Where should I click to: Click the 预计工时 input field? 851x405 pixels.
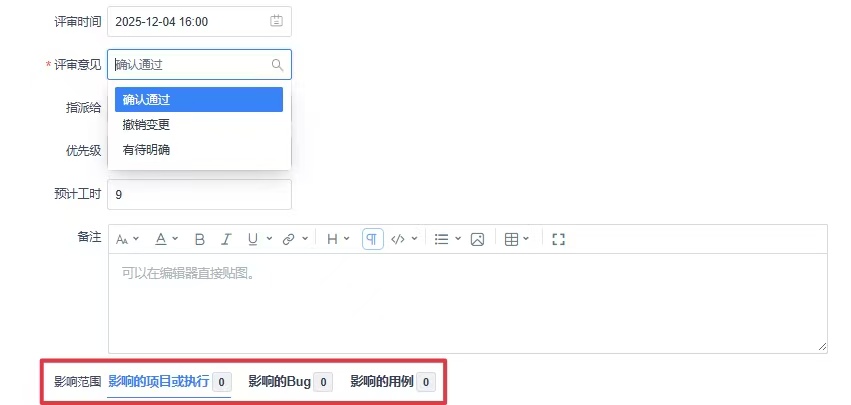199,194
